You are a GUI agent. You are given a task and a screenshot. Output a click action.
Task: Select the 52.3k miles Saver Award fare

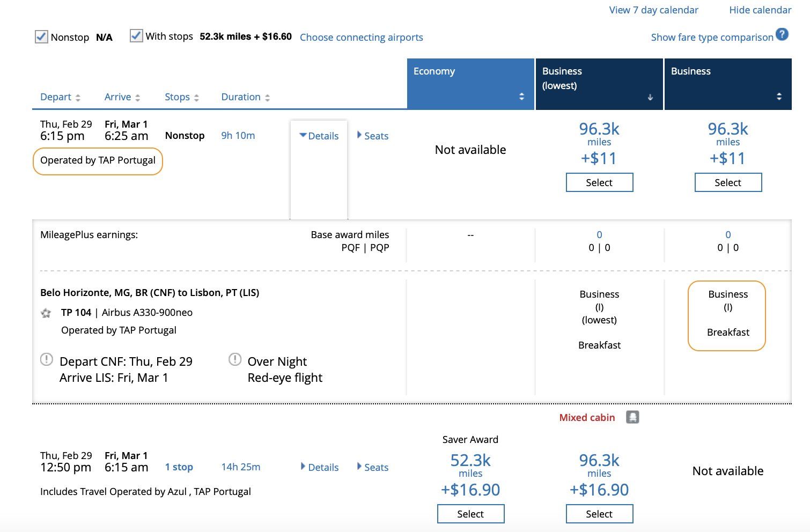tap(470, 514)
